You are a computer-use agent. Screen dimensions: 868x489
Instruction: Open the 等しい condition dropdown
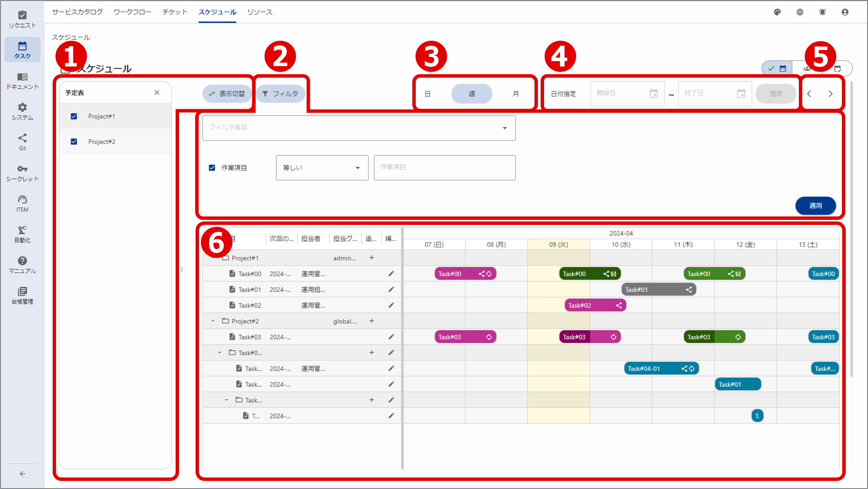coord(322,168)
